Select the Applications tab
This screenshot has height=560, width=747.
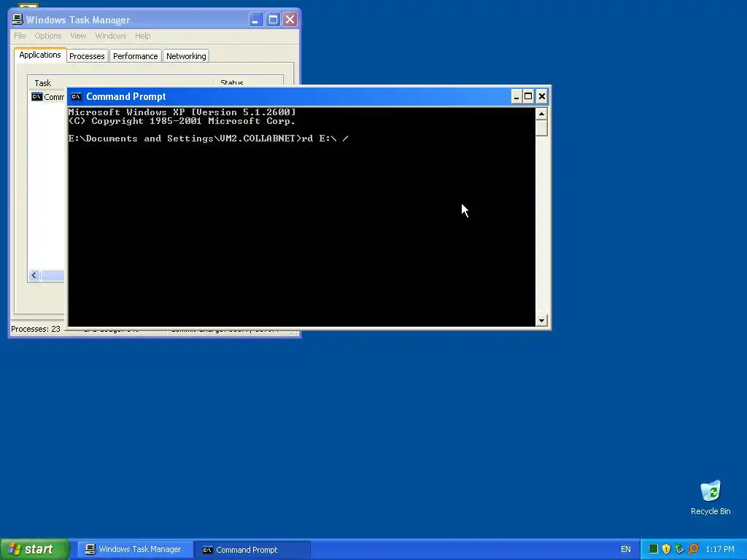[x=40, y=55]
